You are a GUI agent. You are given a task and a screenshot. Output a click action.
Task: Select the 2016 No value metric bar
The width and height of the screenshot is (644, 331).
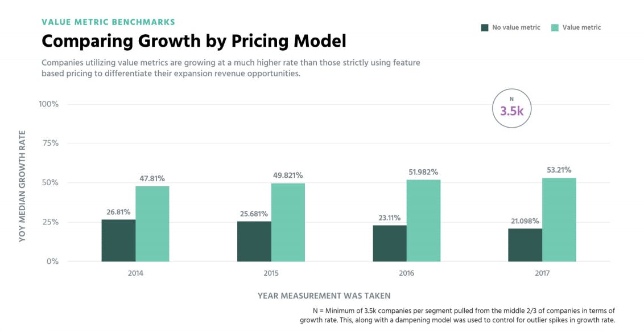point(390,243)
